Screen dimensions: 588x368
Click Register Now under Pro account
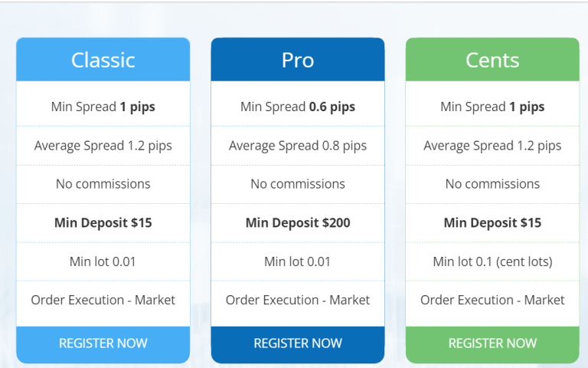click(x=298, y=343)
